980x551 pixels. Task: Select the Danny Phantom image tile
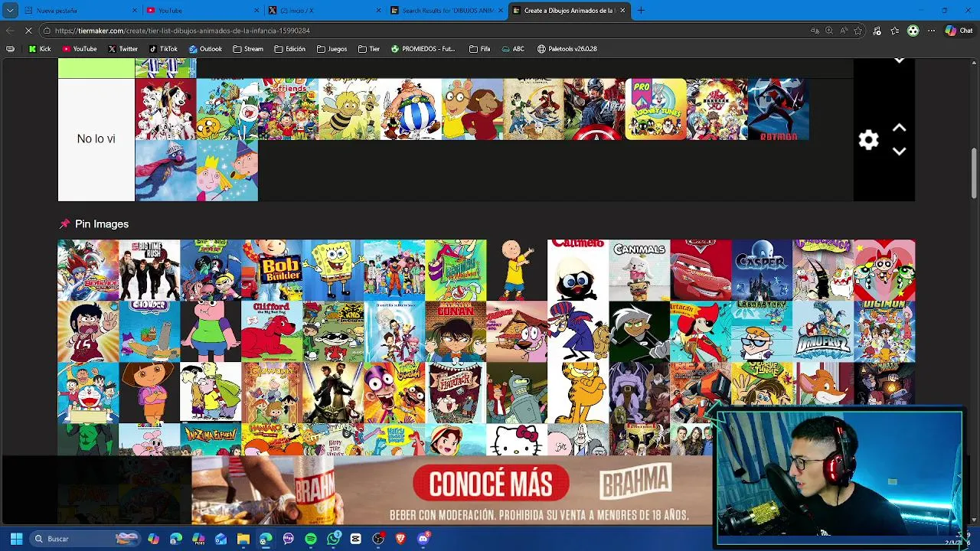[639, 331]
